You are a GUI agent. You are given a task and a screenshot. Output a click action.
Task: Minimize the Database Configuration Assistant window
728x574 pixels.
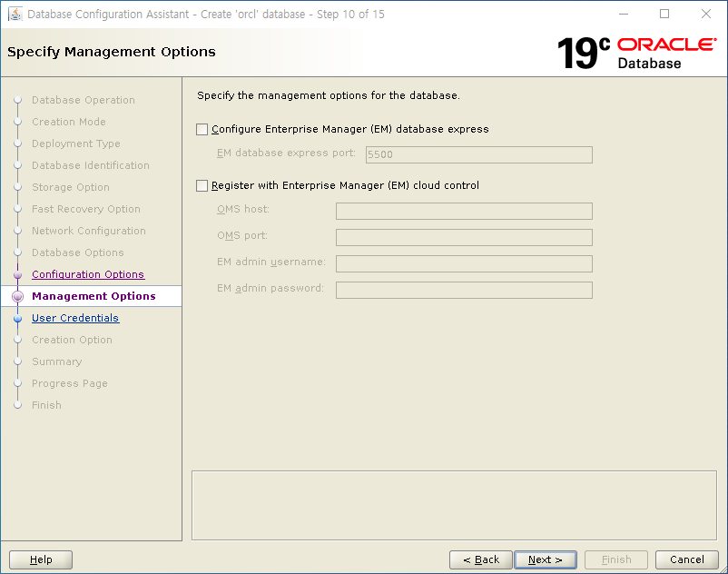[624, 14]
